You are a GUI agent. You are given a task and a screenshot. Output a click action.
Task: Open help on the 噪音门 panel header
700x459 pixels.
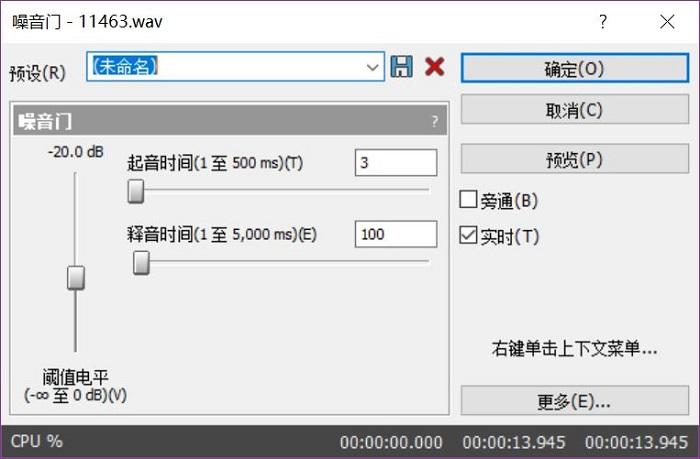point(434,121)
